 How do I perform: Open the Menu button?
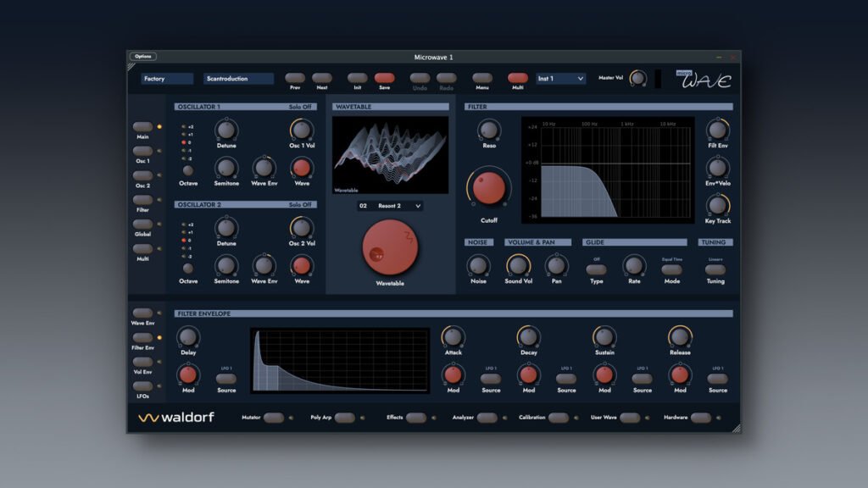point(482,78)
